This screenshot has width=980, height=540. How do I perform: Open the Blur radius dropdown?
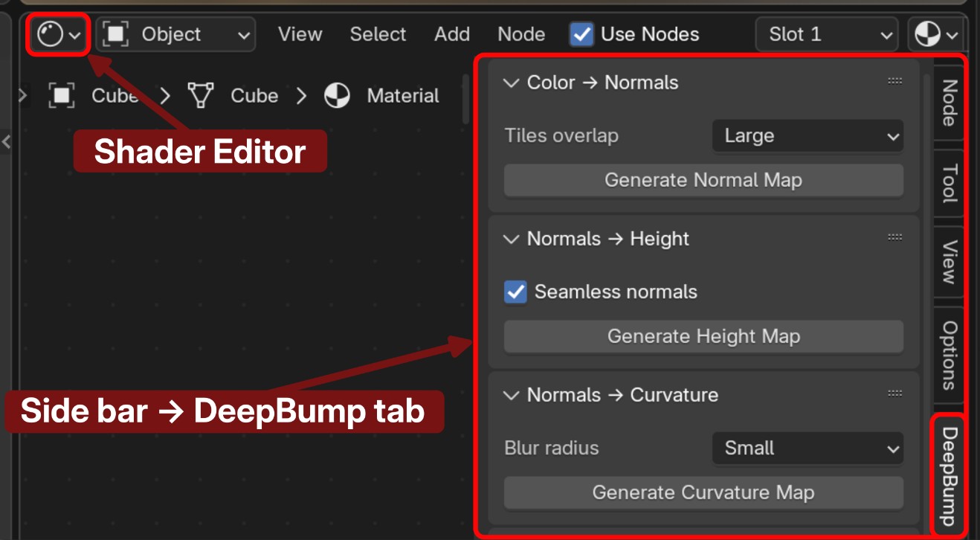point(807,449)
